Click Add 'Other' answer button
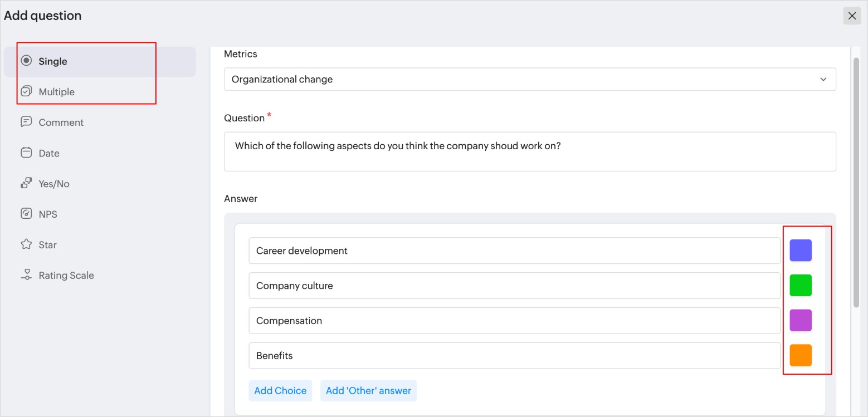Screen dimensions: 868x417 point(368,391)
